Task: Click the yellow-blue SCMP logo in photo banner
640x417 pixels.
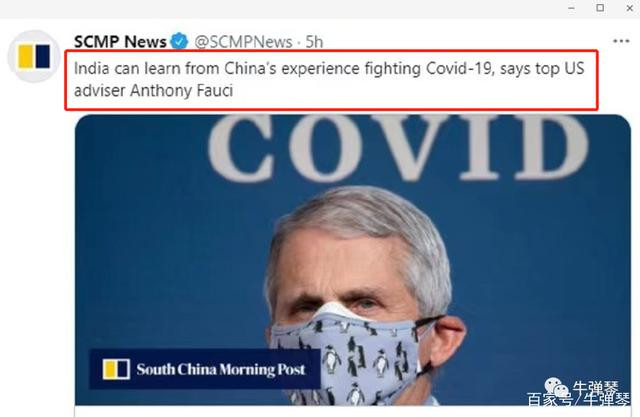Action: click(x=116, y=369)
